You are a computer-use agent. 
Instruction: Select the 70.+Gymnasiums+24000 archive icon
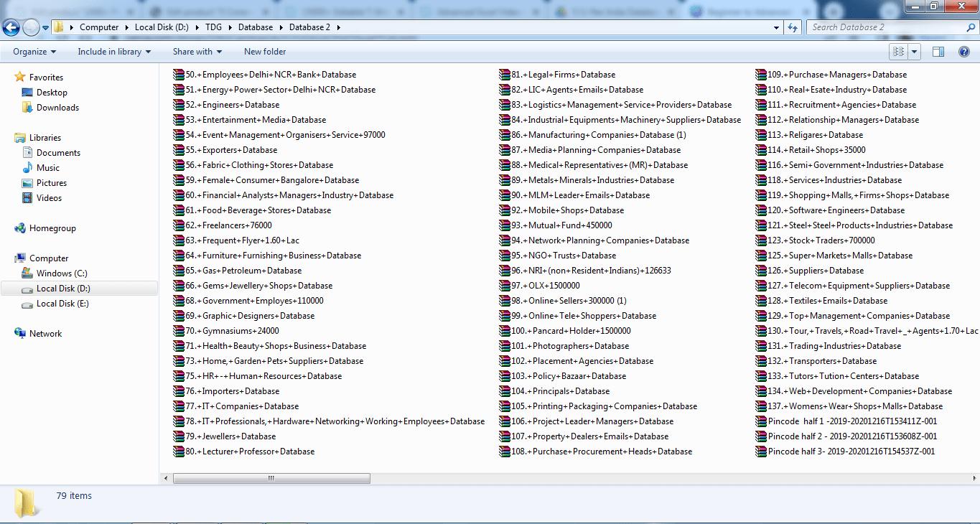coord(179,331)
